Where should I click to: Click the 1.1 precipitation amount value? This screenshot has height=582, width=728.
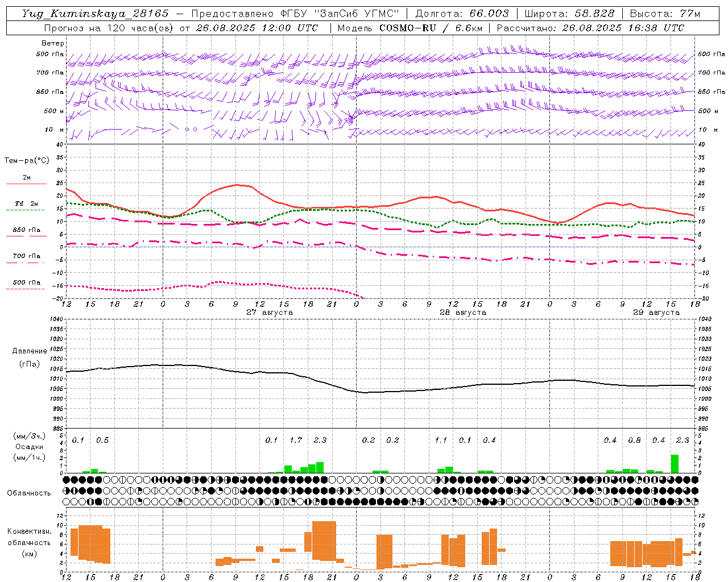point(441,440)
